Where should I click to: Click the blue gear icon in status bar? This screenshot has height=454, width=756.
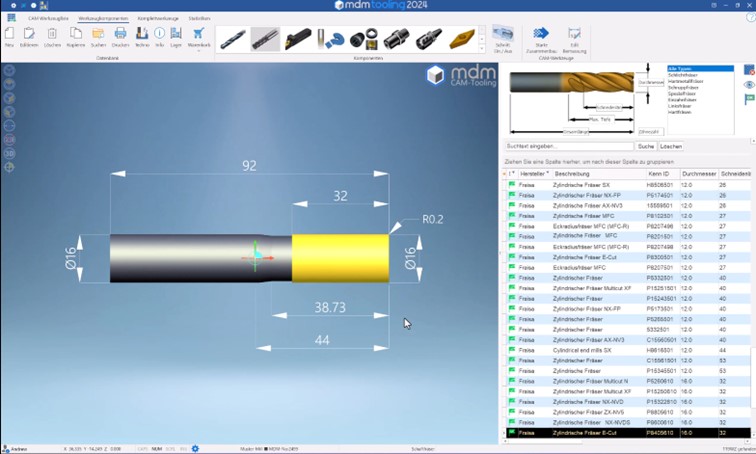tap(195, 449)
